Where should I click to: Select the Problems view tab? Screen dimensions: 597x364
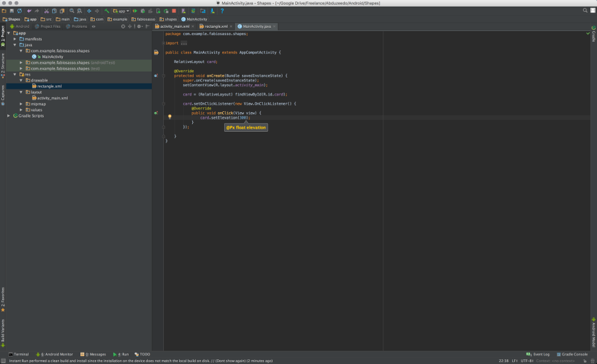coord(76,27)
